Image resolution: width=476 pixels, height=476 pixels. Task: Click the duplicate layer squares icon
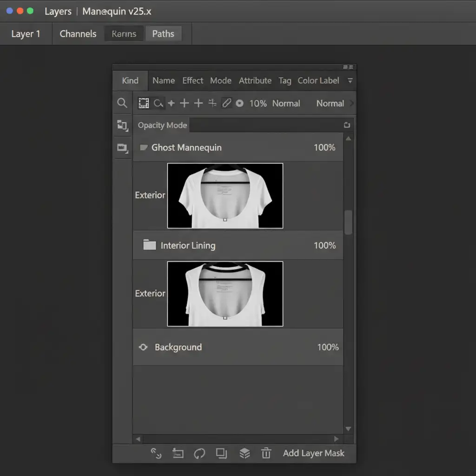[x=221, y=453]
